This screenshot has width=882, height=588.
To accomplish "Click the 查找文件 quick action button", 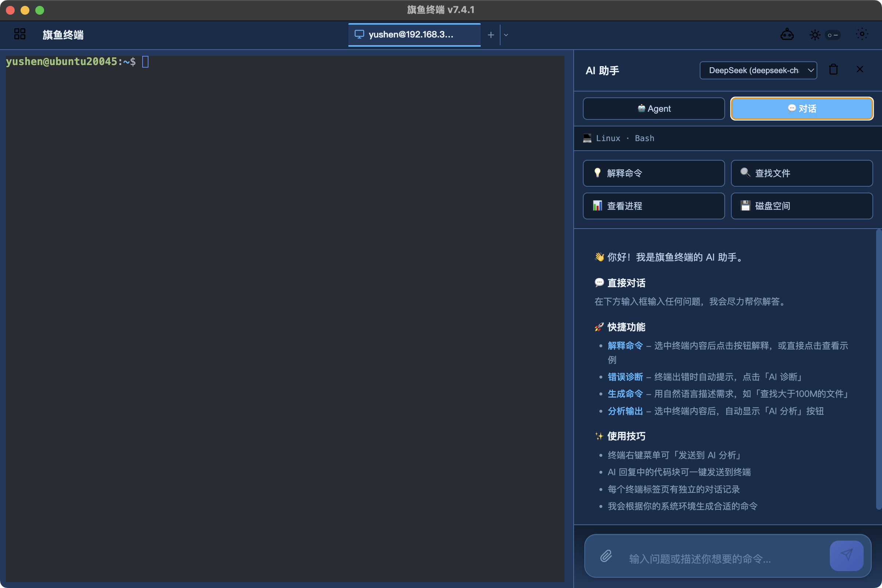I will [802, 173].
